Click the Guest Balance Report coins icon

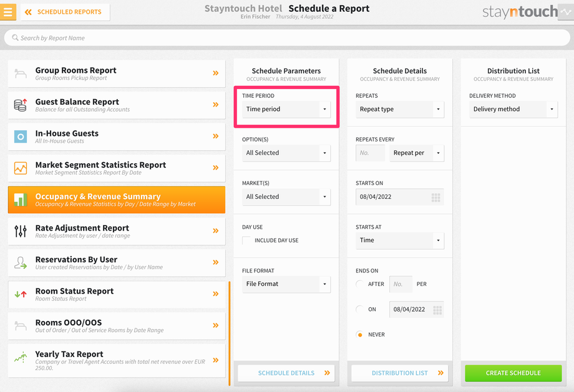click(21, 105)
